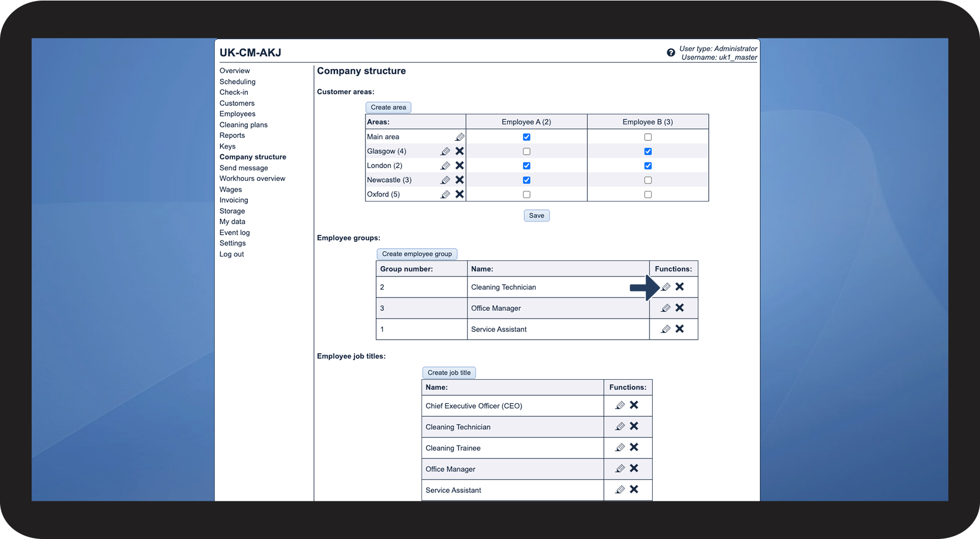Click the Create job title button
The width and height of the screenshot is (980, 539).
(x=449, y=373)
